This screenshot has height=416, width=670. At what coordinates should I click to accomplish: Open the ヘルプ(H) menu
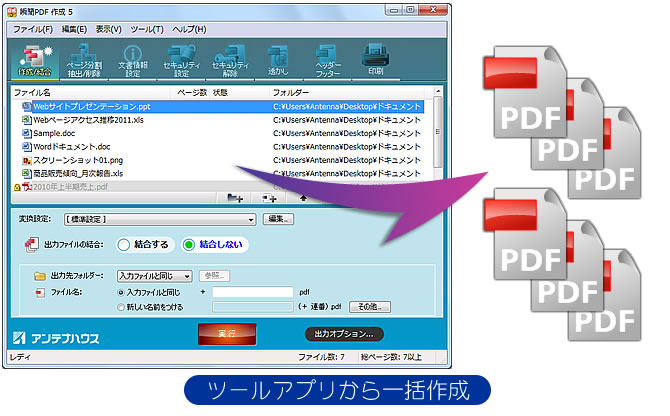[x=189, y=29]
